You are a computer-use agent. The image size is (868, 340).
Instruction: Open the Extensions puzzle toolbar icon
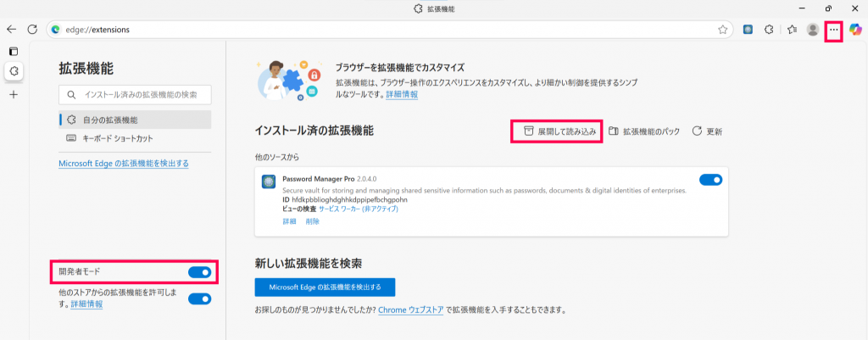coord(768,30)
